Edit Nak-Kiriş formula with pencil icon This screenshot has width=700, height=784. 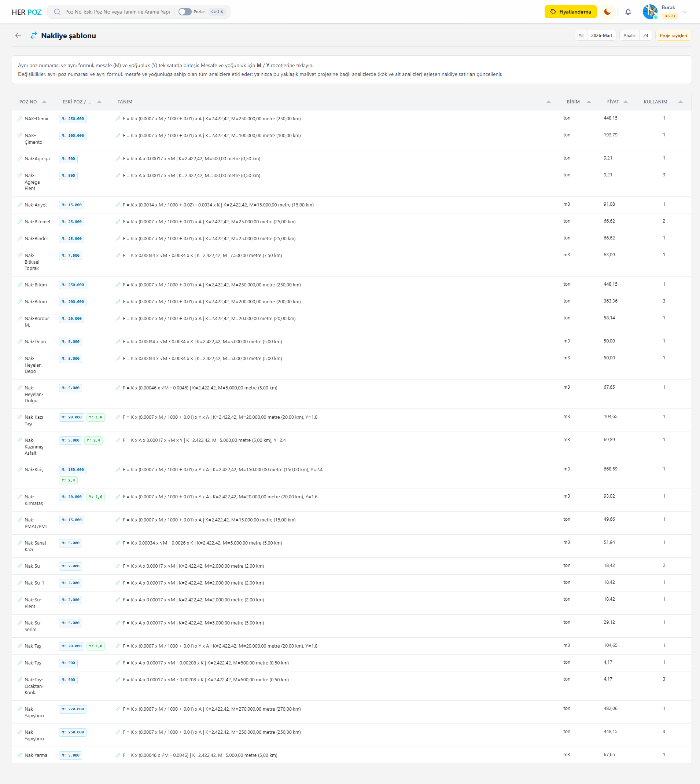(118, 469)
